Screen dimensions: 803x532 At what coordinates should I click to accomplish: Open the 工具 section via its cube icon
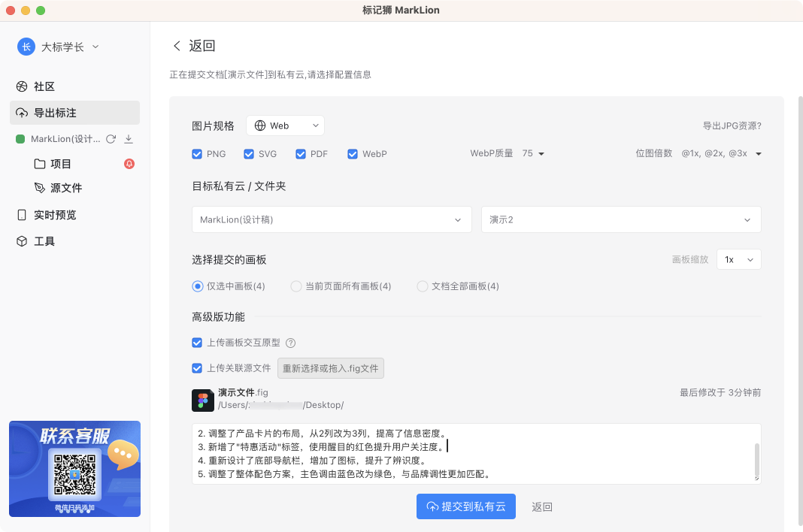(x=22, y=241)
